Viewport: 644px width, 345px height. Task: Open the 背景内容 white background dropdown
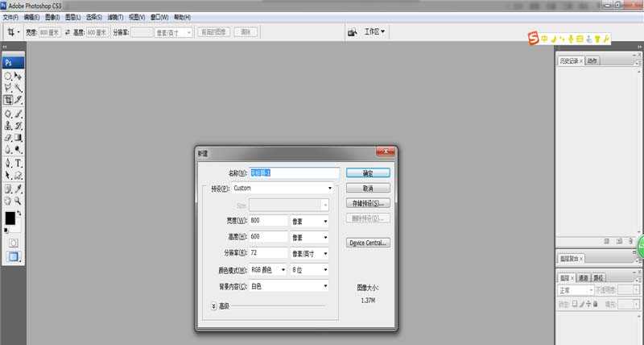point(325,285)
